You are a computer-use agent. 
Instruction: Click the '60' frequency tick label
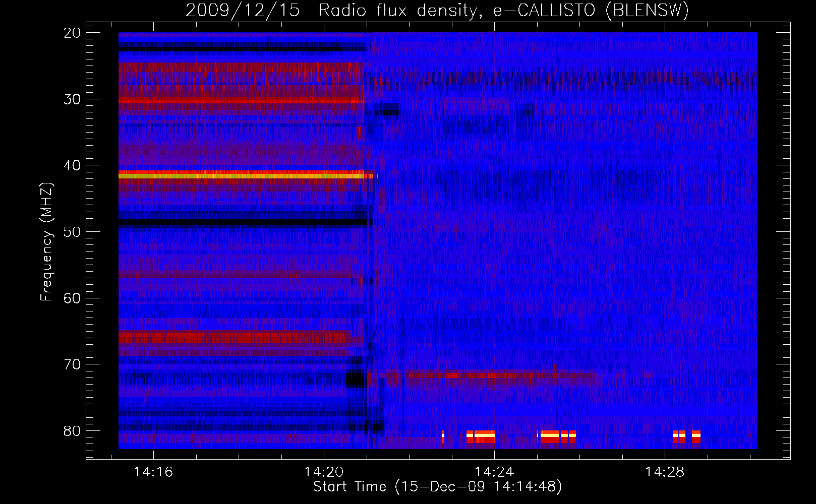[x=72, y=298]
